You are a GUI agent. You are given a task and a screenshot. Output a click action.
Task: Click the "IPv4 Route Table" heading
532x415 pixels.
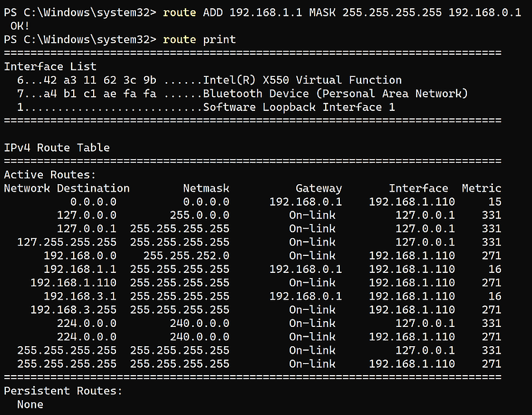click(x=57, y=147)
